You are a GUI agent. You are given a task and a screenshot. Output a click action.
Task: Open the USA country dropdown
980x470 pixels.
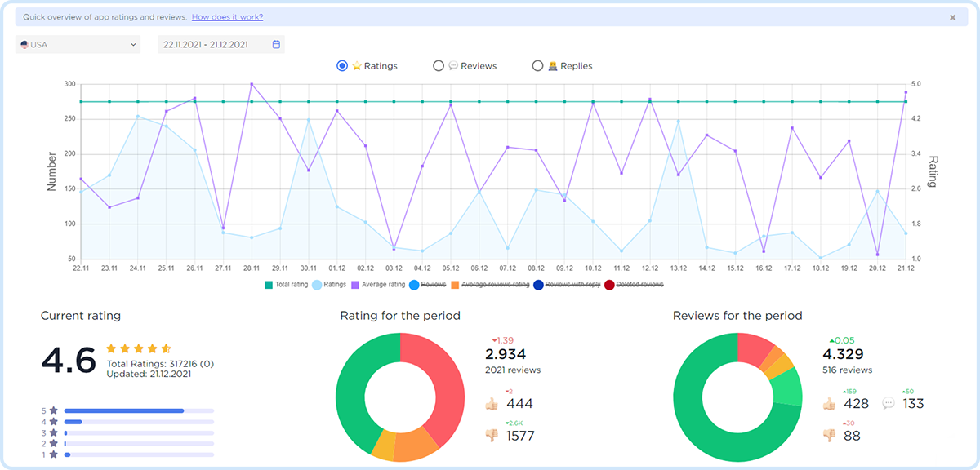click(78, 45)
